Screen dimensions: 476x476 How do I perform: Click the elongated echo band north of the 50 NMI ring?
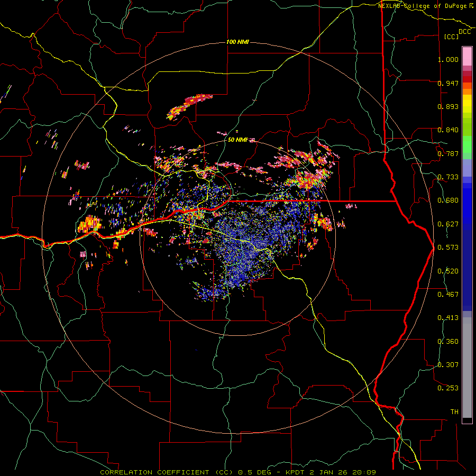point(189,106)
